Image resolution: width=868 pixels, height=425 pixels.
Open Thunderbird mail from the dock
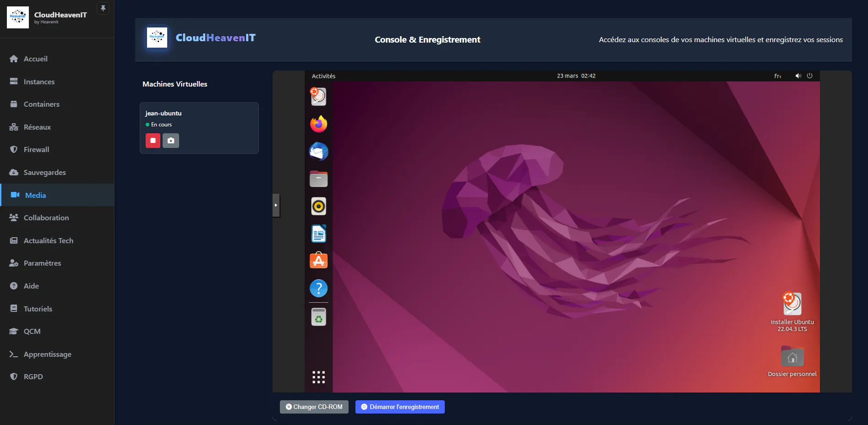(x=318, y=152)
